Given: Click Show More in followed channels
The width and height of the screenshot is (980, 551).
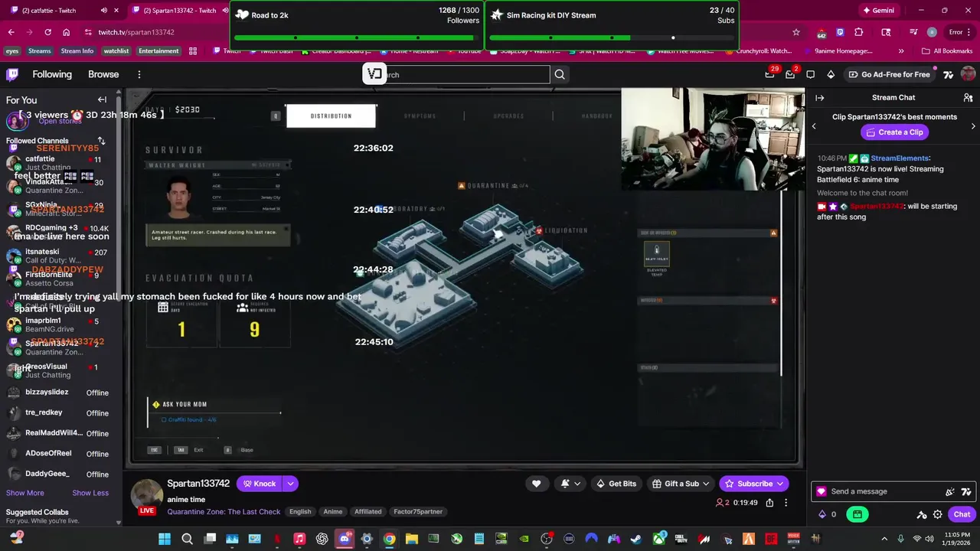Looking at the screenshot, I should [25, 493].
